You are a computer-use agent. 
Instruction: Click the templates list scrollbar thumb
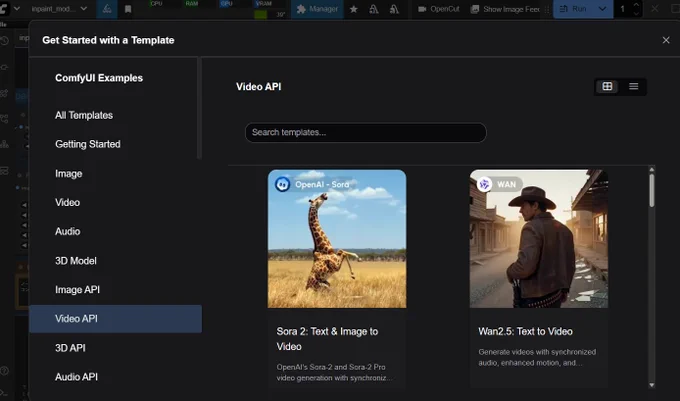(651, 190)
